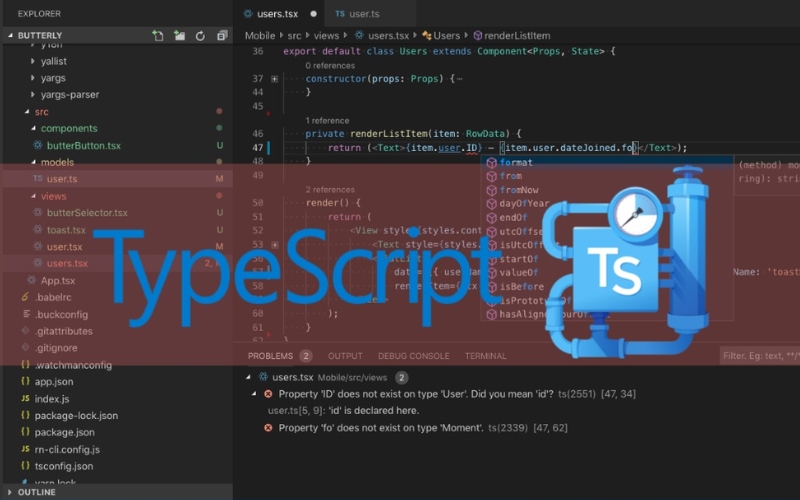Click the Mobile breadcrumb segment
Screen dimensions: 800x500
coord(260,36)
